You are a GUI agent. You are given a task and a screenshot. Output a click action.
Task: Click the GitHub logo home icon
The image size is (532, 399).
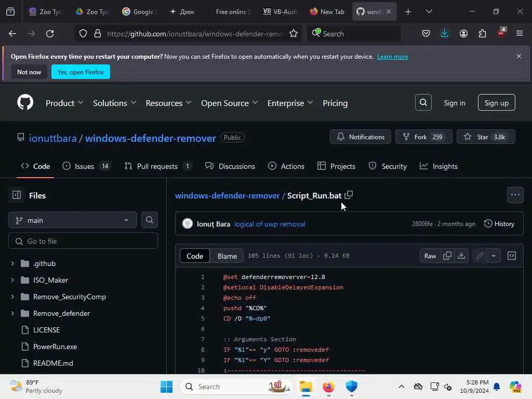click(x=25, y=102)
